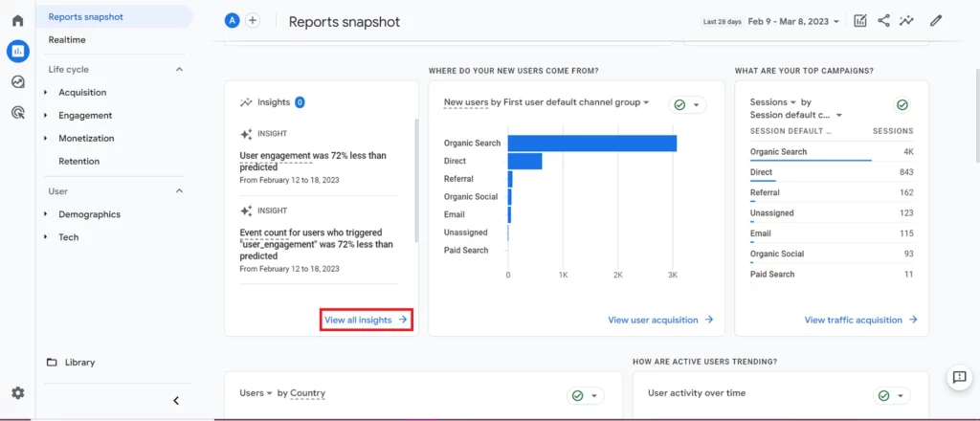Toggle the checkmark status on Sessions card
The width and height of the screenshot is (980, 421).
(x=902, y=104)
